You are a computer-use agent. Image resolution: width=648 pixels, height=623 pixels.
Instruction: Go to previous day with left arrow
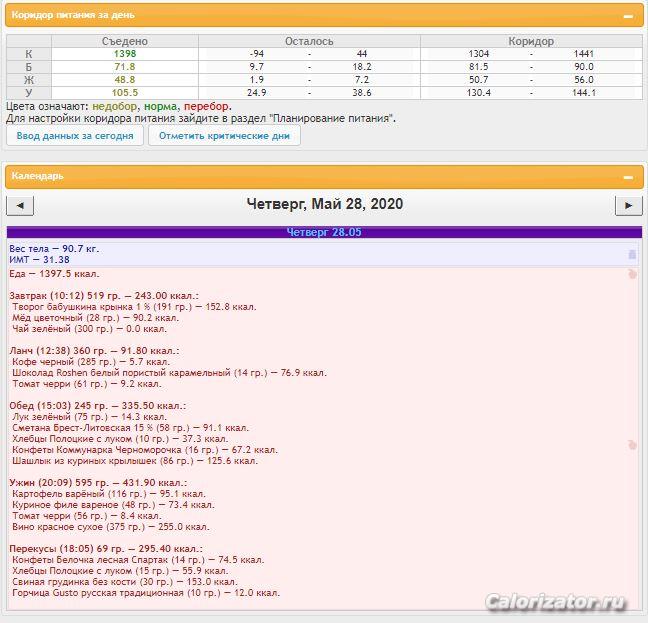(x=21, y=206)
